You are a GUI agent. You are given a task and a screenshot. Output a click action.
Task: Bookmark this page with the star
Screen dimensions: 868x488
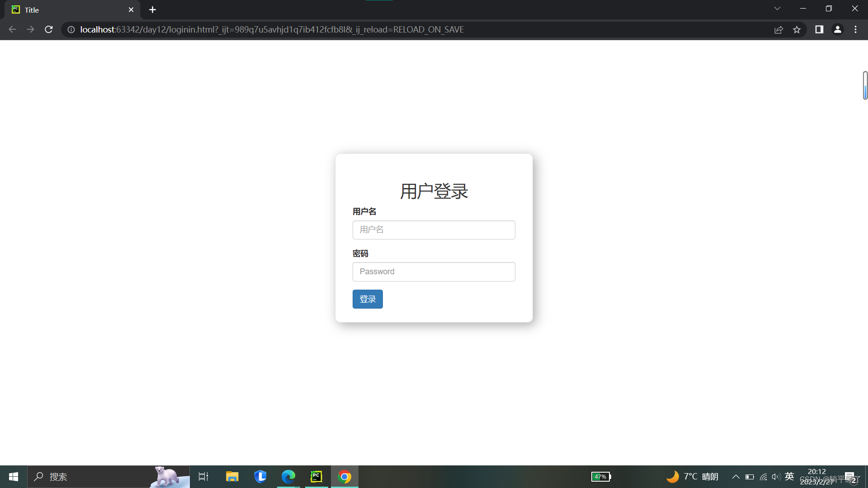797,29
